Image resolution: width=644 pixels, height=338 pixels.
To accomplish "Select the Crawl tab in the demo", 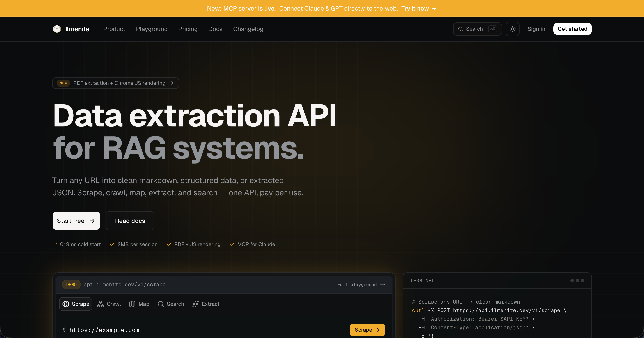I will pos(109,304).
